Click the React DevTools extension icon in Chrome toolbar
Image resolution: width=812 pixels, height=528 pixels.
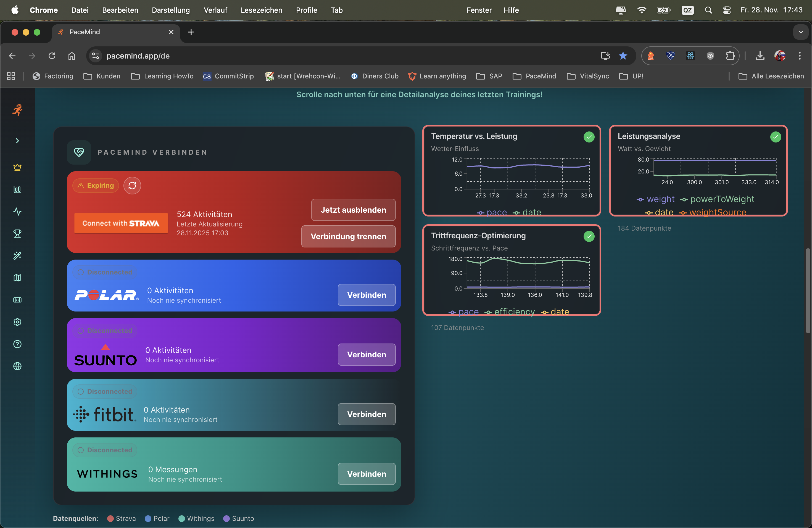(690, 56)
